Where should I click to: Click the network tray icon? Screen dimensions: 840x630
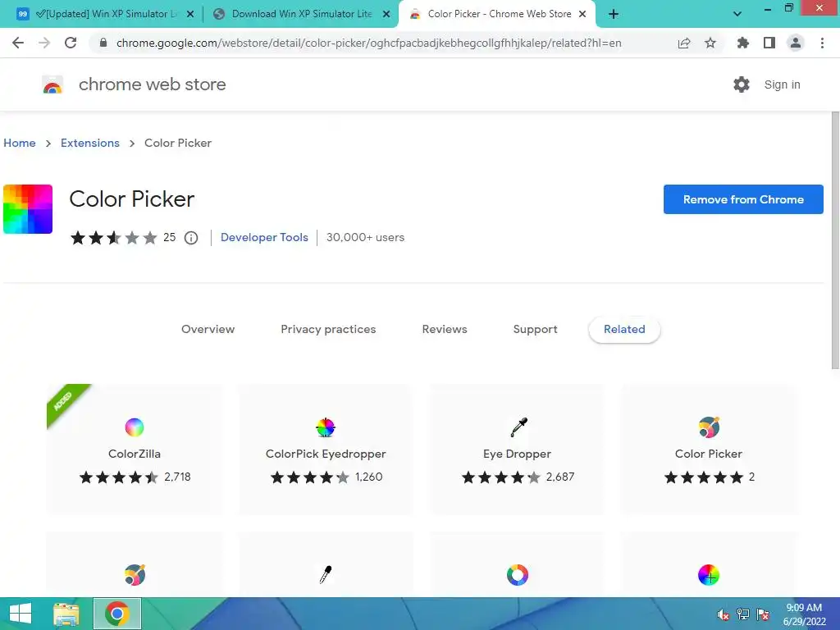743,614
